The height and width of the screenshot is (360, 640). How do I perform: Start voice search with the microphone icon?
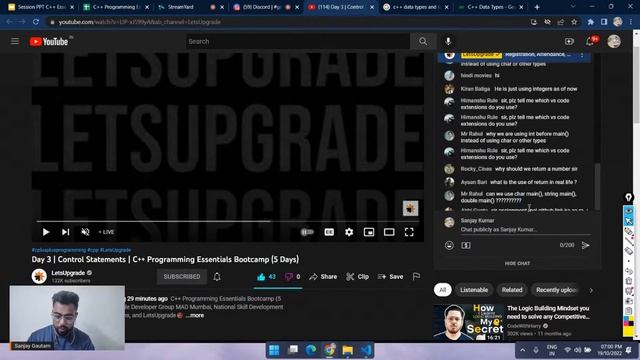tap(448, 41)
